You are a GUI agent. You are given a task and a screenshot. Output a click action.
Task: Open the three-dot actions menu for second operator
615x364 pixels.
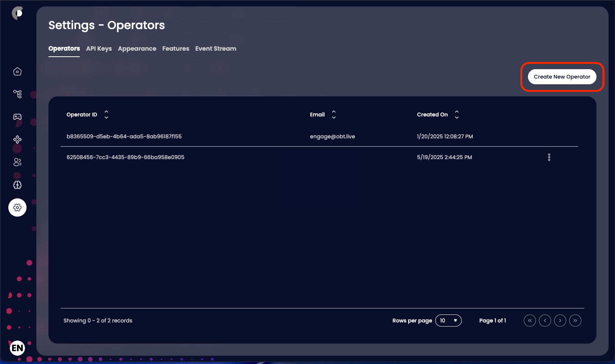pos(549,157)
